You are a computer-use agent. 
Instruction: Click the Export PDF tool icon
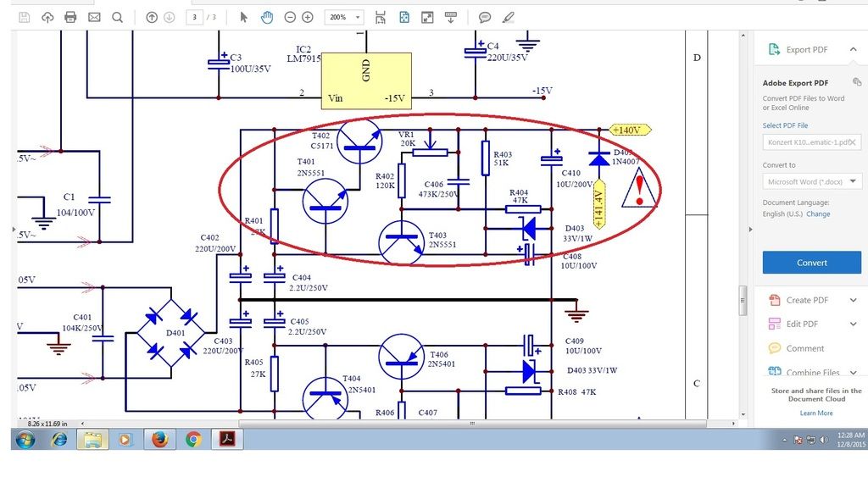click(774, 49)
